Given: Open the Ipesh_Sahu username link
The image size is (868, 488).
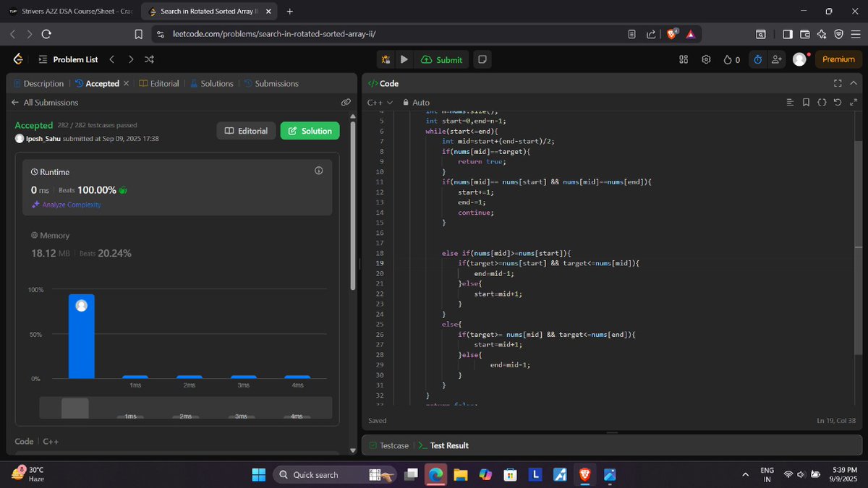Looking at the screenshot, I should coord(43,138).
